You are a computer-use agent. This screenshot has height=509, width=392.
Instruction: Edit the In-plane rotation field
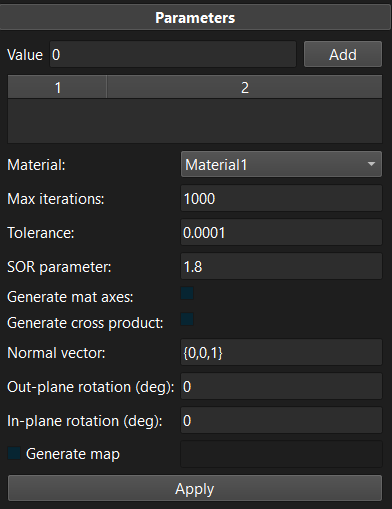[x=281, y=420]
